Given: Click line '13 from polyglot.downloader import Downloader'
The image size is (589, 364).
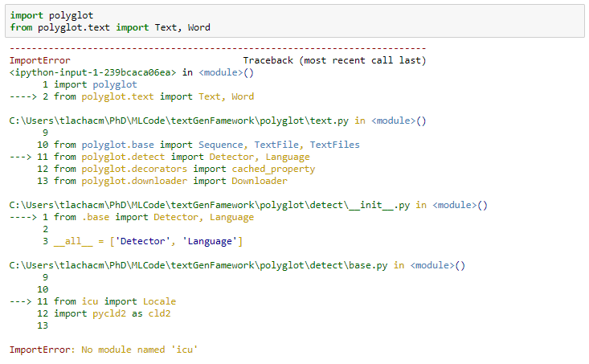Looking at the screenshot, I should tap(162, 181).
